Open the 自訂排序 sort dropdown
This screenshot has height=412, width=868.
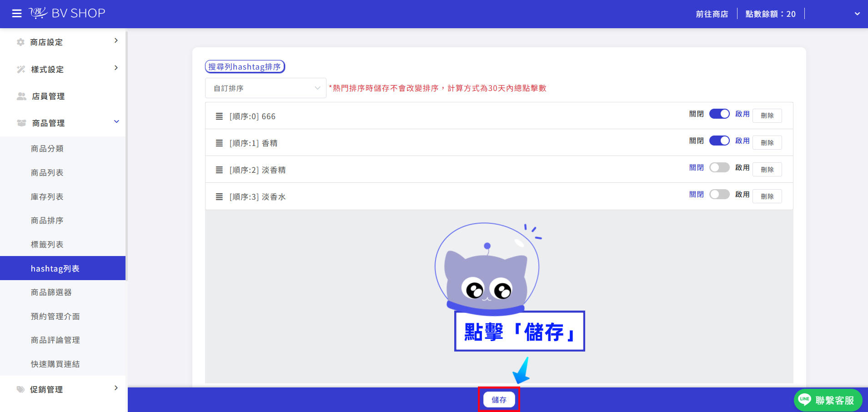(x=266, y=88)
